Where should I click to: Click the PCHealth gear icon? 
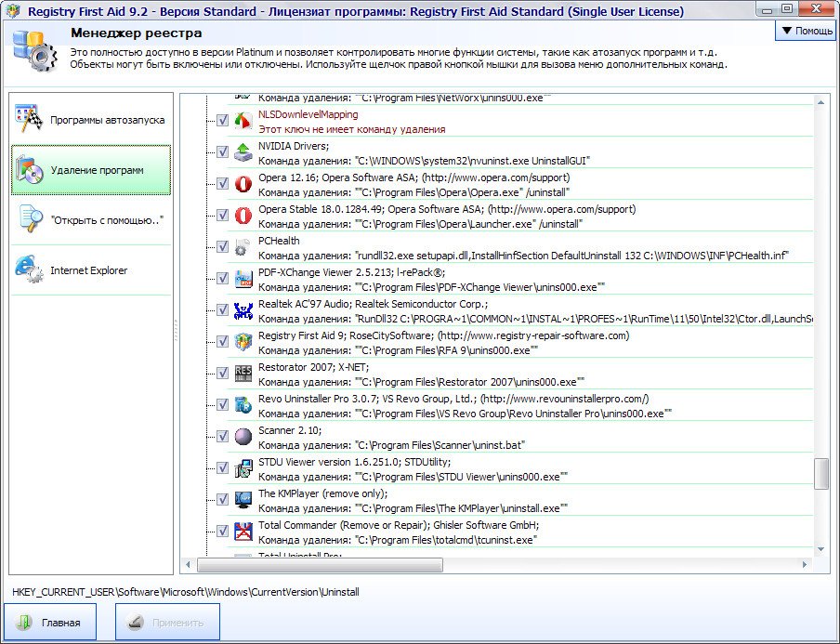click(243, 247)
